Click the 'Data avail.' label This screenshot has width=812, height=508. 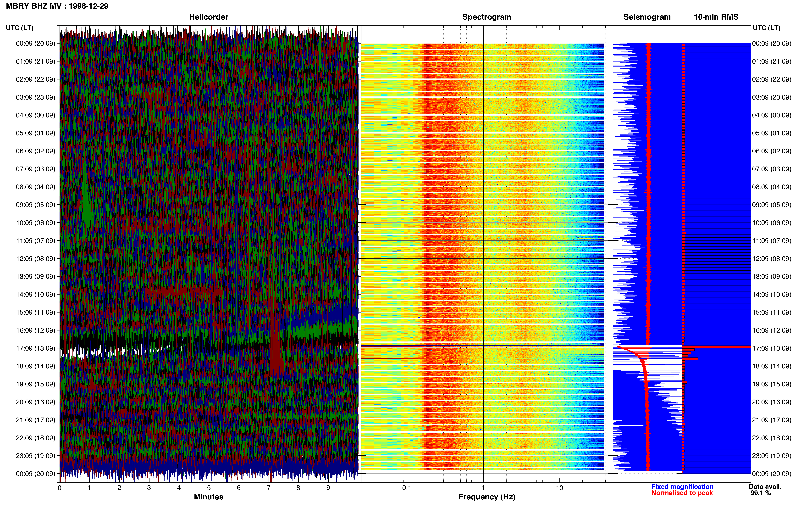(765, 487)
